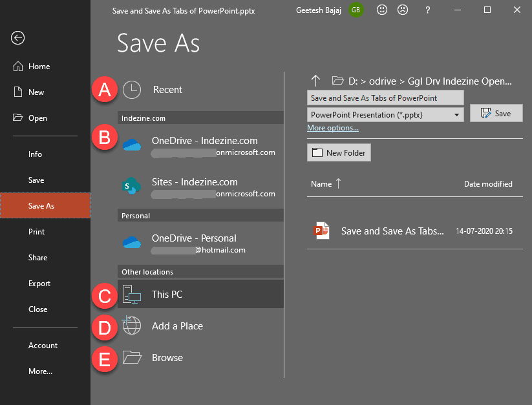Image resolution: width=532 pixels, height=405 pixels.
Task: Click the GB account avatar
Action: (355, 10)
